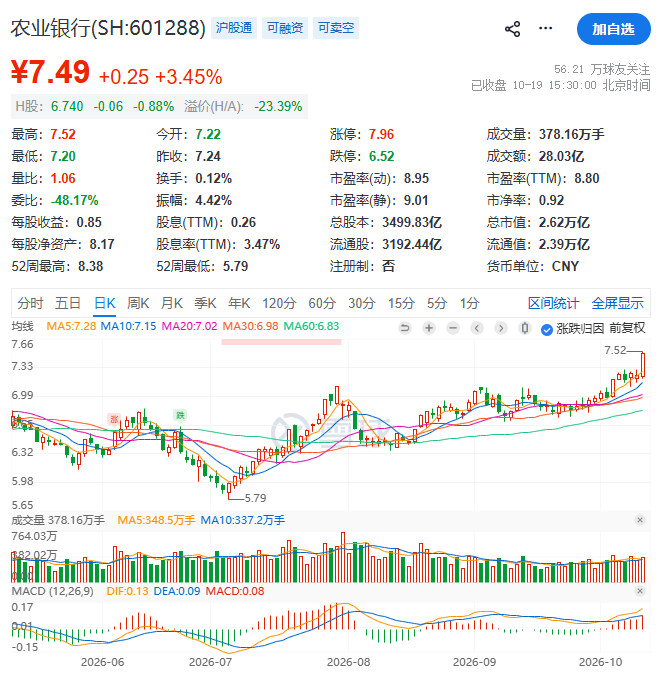The width and height of the screenshot is (662, 676).
Task: Click the 均线 indicator label
Action: 22,326
